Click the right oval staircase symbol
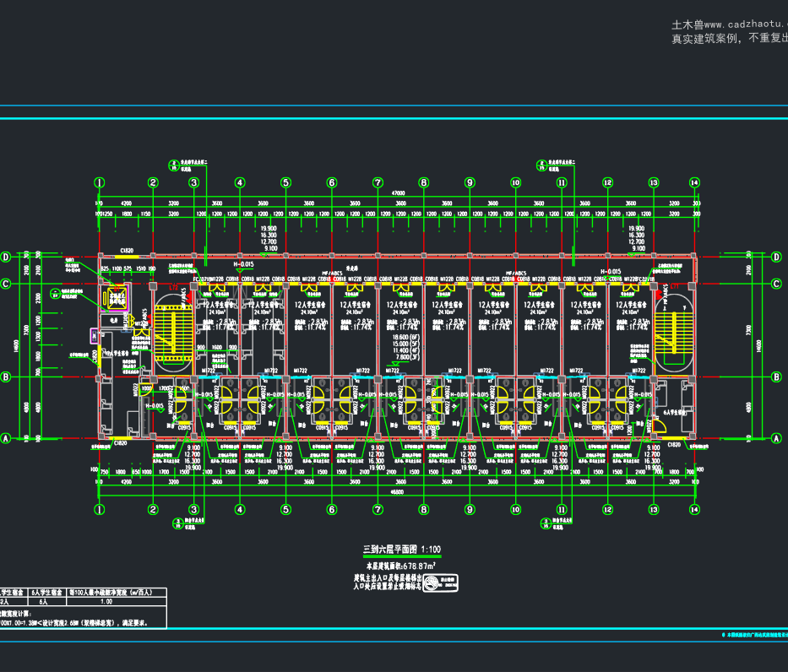 click(674, 333)
